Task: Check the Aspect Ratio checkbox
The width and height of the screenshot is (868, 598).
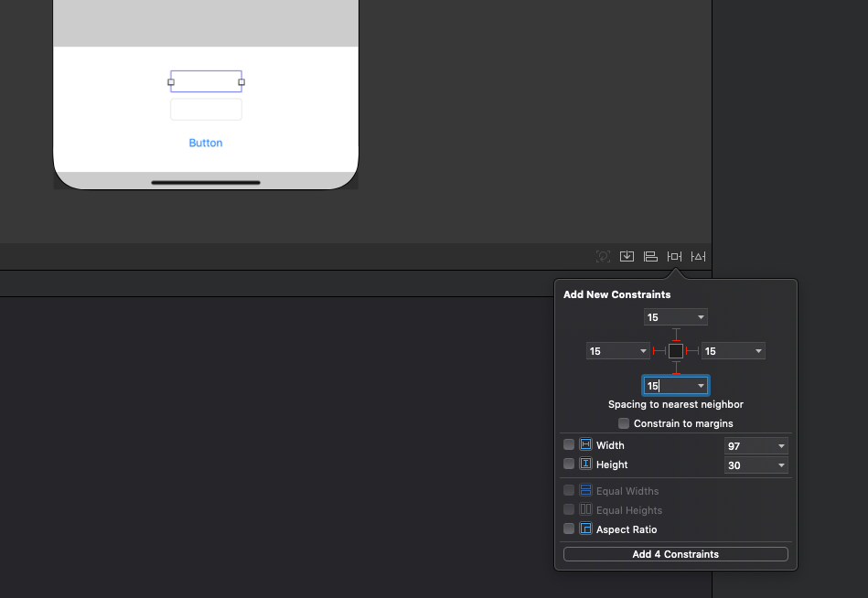Action: pos(569,529)
